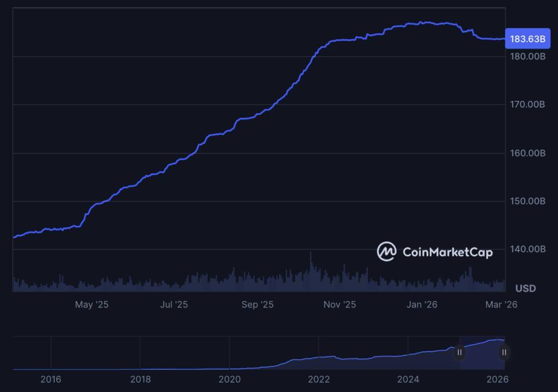
Task: Click the Jan '26 x-axis label
Action: [422, 305]
